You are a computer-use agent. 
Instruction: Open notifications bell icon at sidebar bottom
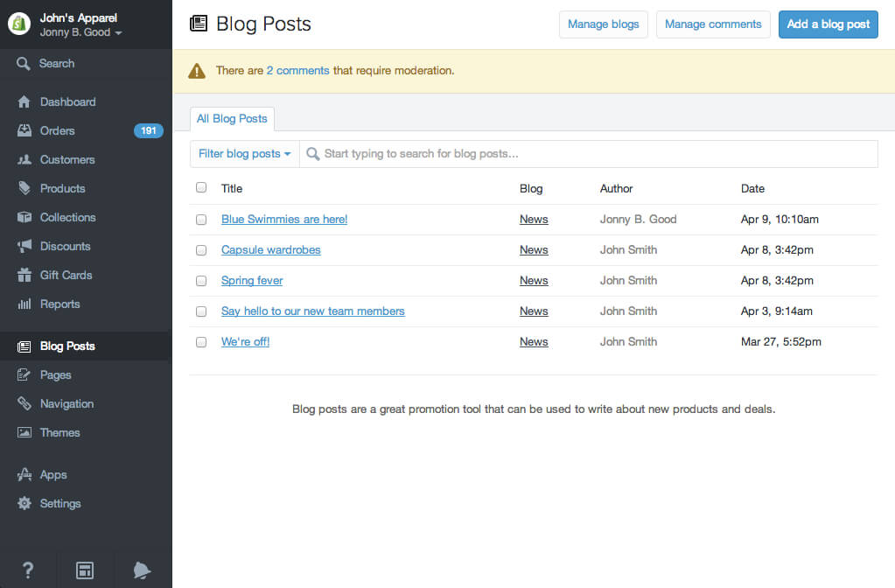pyautogui.click(x=142, y=570)
